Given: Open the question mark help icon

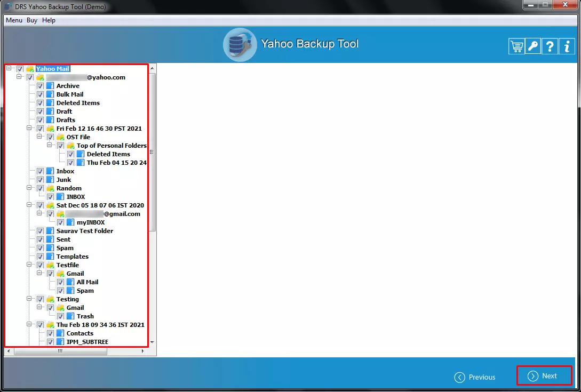Looking at the screenshot, I should pos(550,46).
